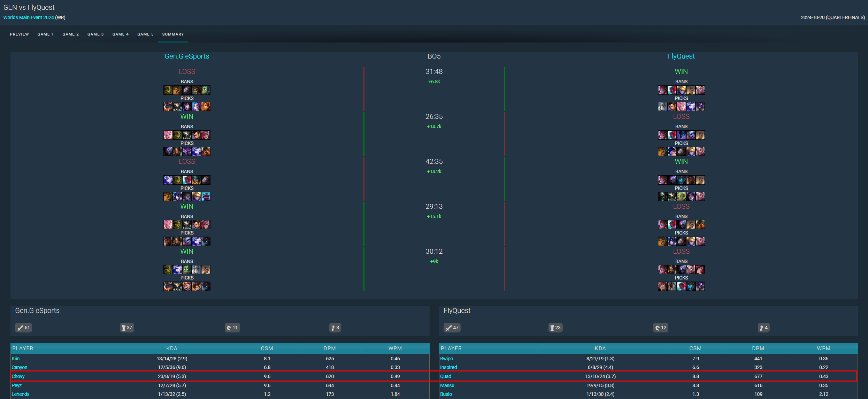The width and height of the screenshot is (868, 399).
Task: Click the date 2024-10-20 (QUARTERFINALS)
Action: (833, 17)
